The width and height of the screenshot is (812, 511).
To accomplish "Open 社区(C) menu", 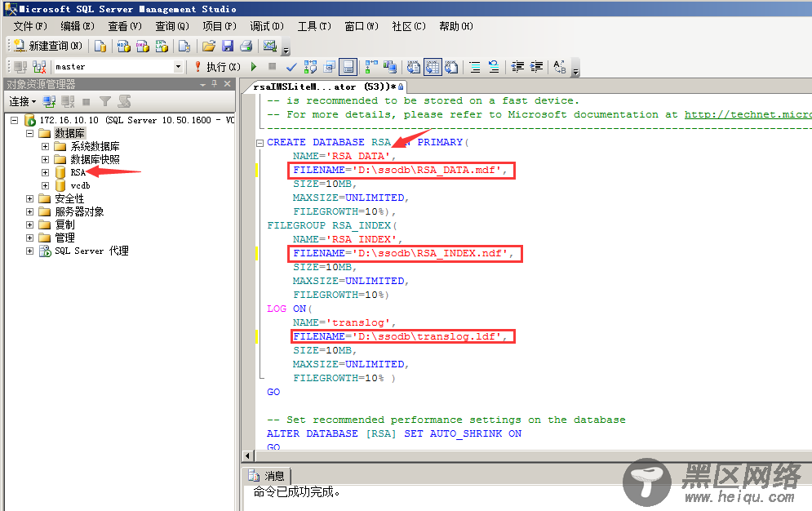I will pos(409,26).
